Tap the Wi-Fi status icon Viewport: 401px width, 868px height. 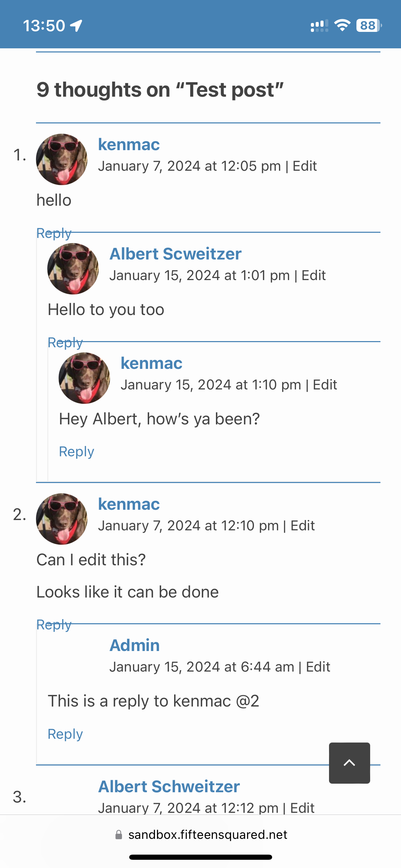(x=342, y=25)
